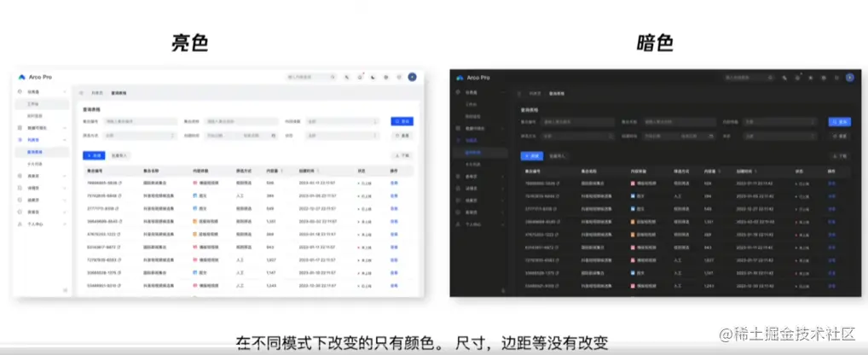Click 下载 button in light theme
The image size is (868, 355).
point(402,155)
